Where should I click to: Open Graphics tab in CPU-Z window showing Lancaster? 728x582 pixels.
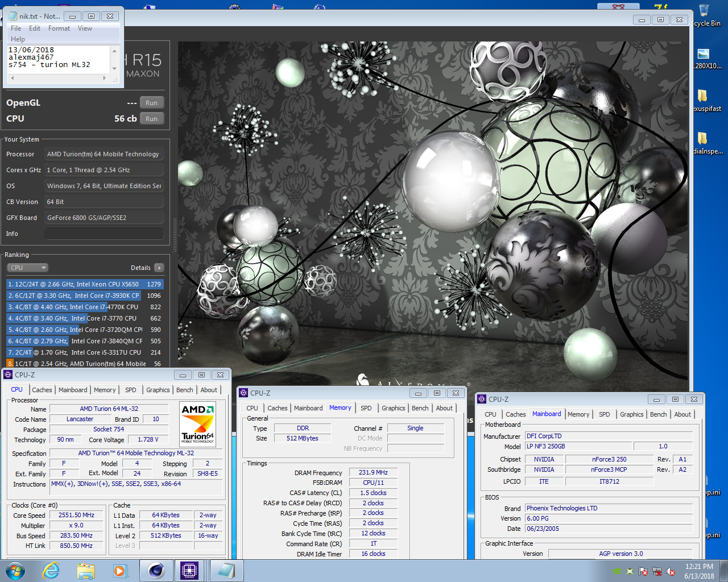pyautogui.click(x=158, y=390)
